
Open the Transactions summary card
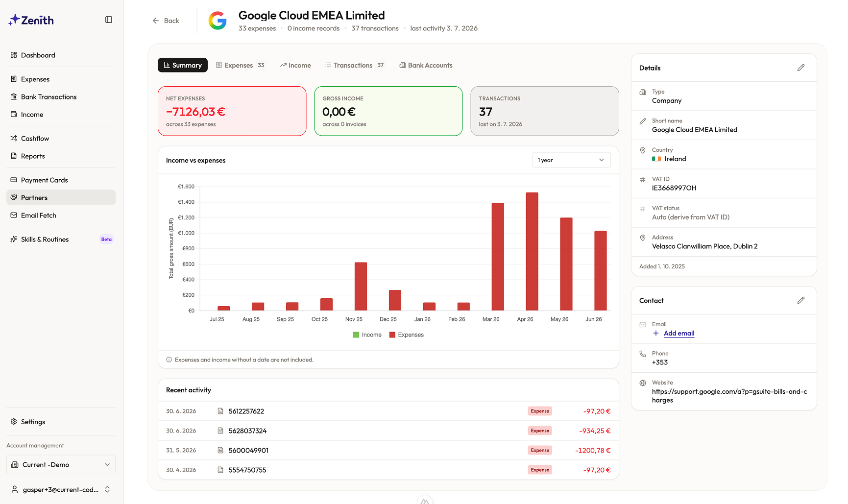[545, 111]
